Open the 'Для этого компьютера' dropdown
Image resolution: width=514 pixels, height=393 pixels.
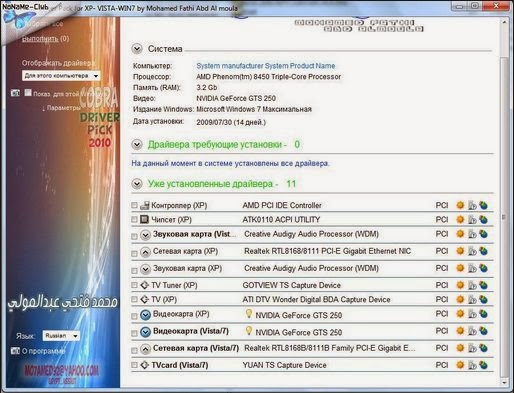tap(61, 76)
